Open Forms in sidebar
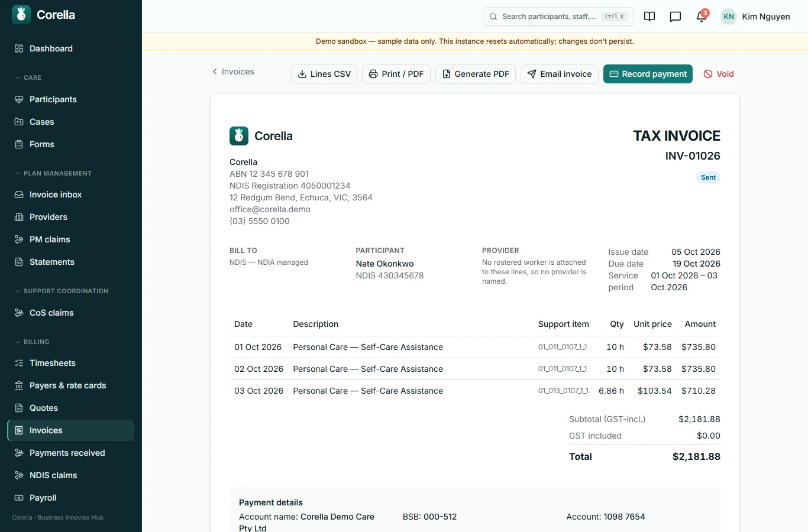This screenshot has width=808, height=532. (71, 144)
